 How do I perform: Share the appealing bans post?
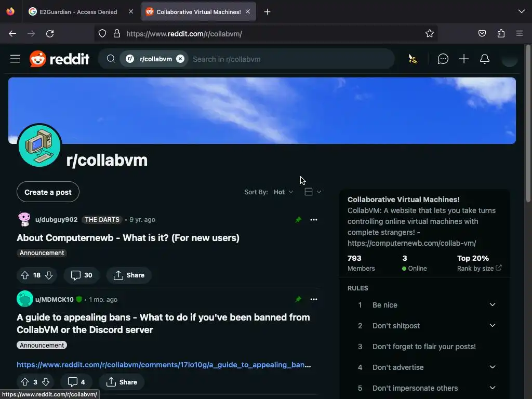point(122,382)
